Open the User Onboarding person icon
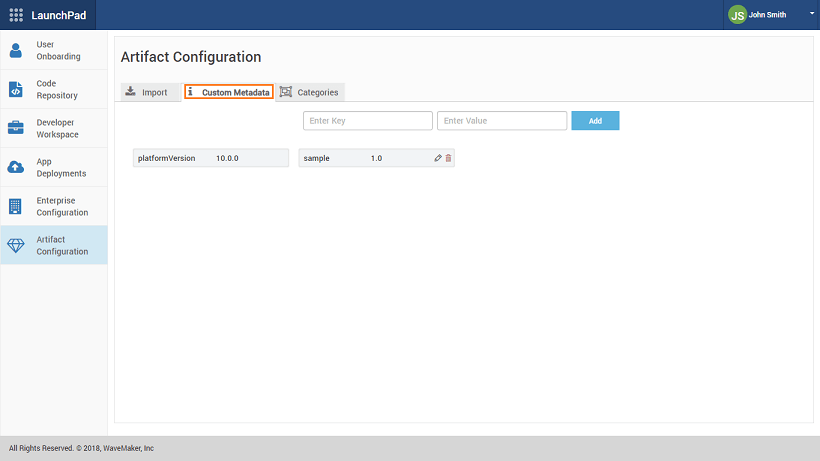 16,50
